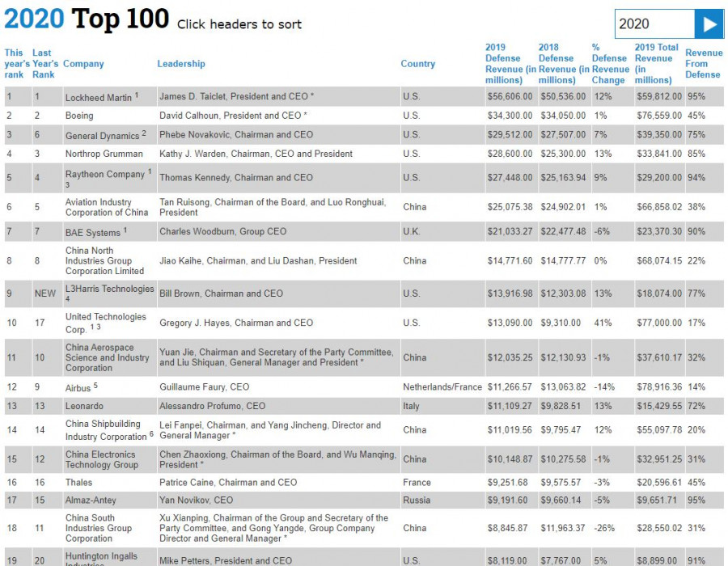Select China Electronics Technology Group cell
The height and width of the screenshot is (566, 728).
tap(110, 459)
